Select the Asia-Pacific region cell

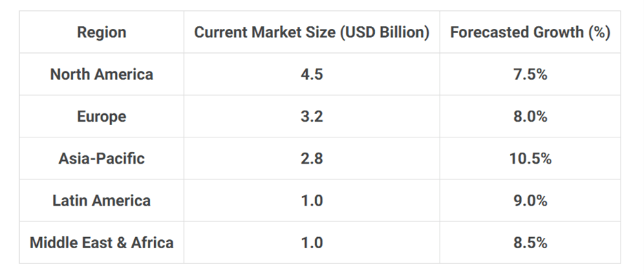coord(101,158)
